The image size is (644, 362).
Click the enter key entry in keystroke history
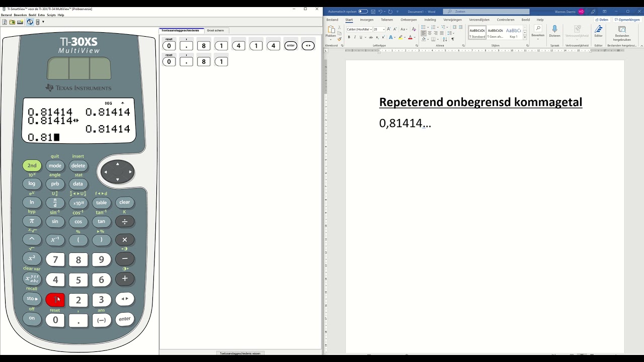pyautogui.click(x=290, y=46)
